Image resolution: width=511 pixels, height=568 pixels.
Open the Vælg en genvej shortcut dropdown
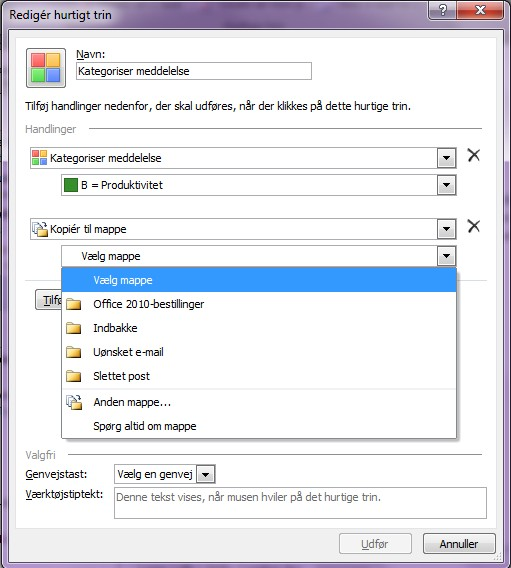(x=206, y=475)
